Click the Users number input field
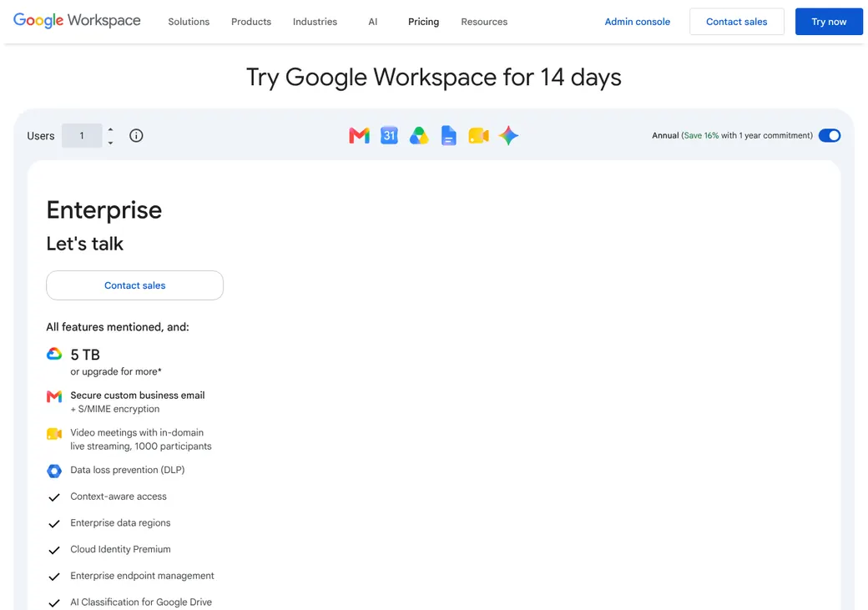 click(82, 136)
